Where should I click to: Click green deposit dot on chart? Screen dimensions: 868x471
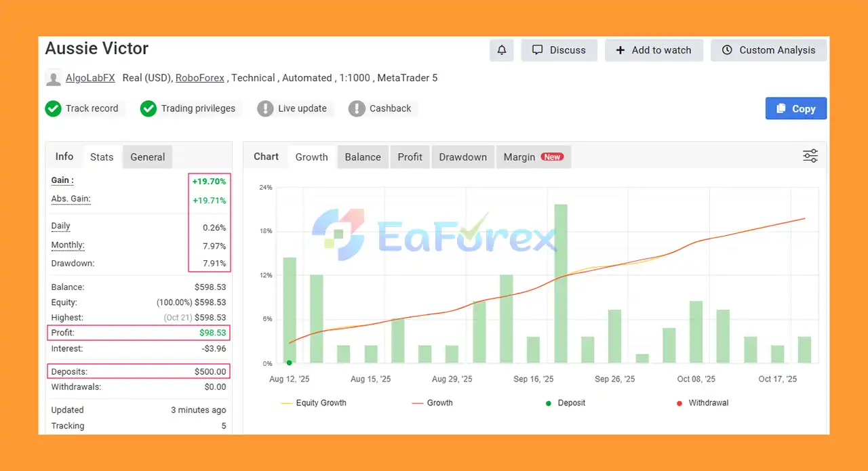pos(290,363)
